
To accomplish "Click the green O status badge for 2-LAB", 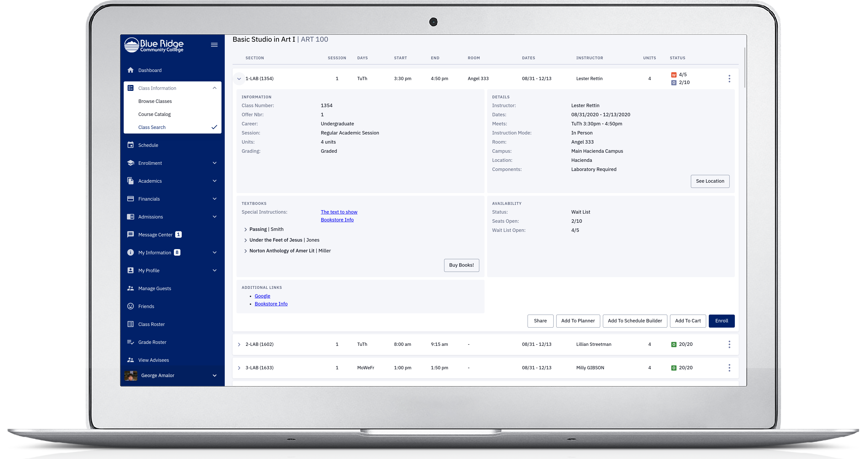I will pyautogui.click(x=674, y=345).
